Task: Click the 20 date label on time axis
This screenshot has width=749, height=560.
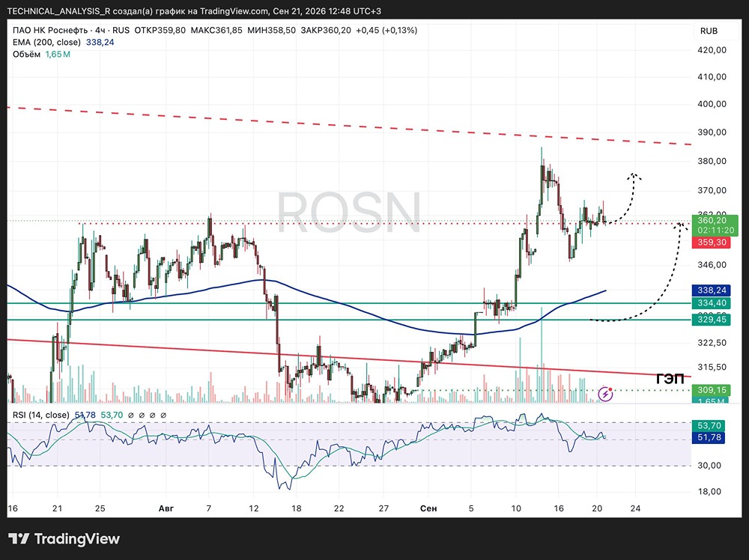Action: click(597, 508)
